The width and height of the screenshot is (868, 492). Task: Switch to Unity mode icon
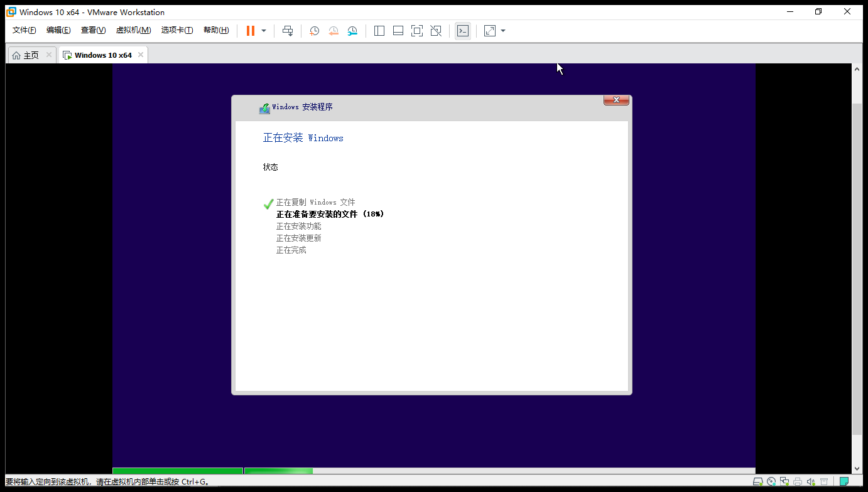(436, 31)
